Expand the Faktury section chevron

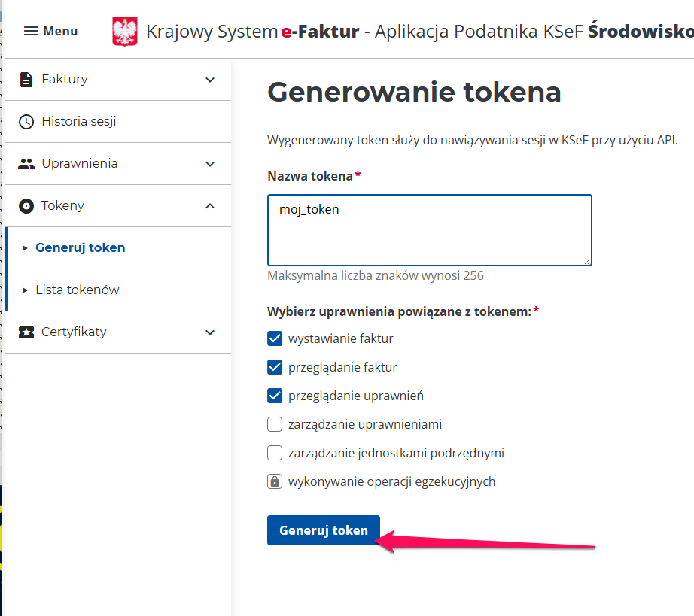tap(210, 80)
